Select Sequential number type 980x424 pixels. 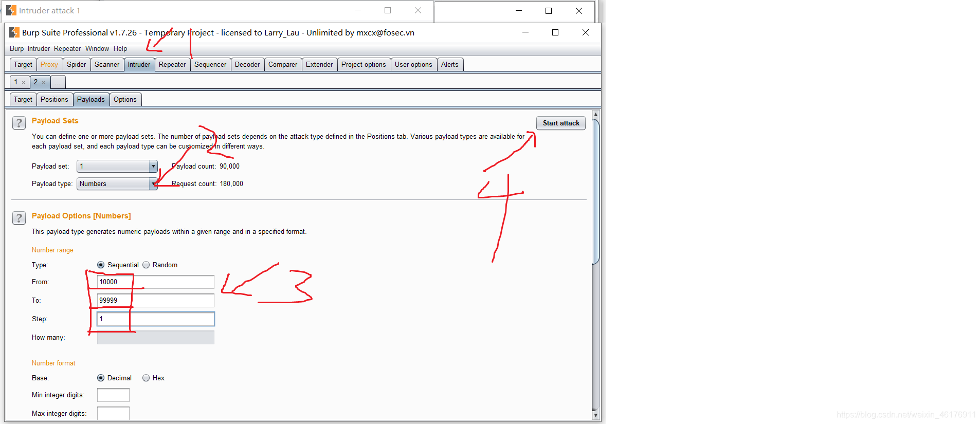(101, 265)
